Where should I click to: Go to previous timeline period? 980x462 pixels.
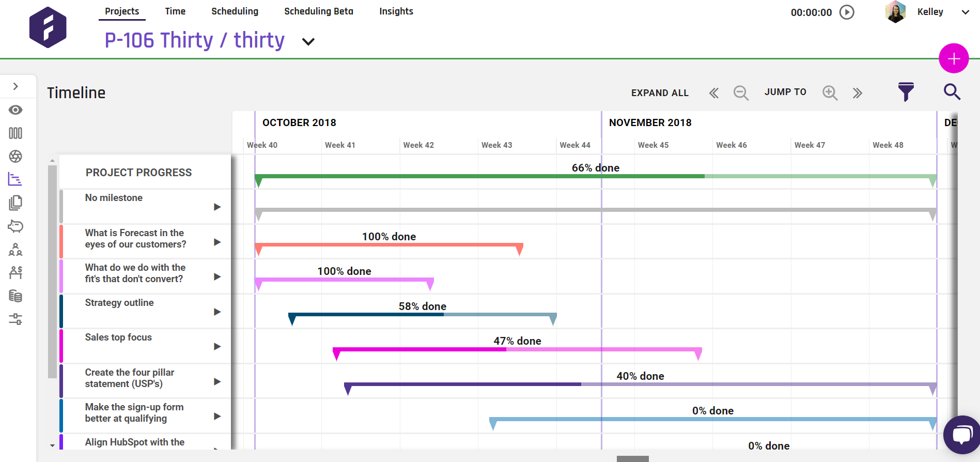[x=714, y=93]
